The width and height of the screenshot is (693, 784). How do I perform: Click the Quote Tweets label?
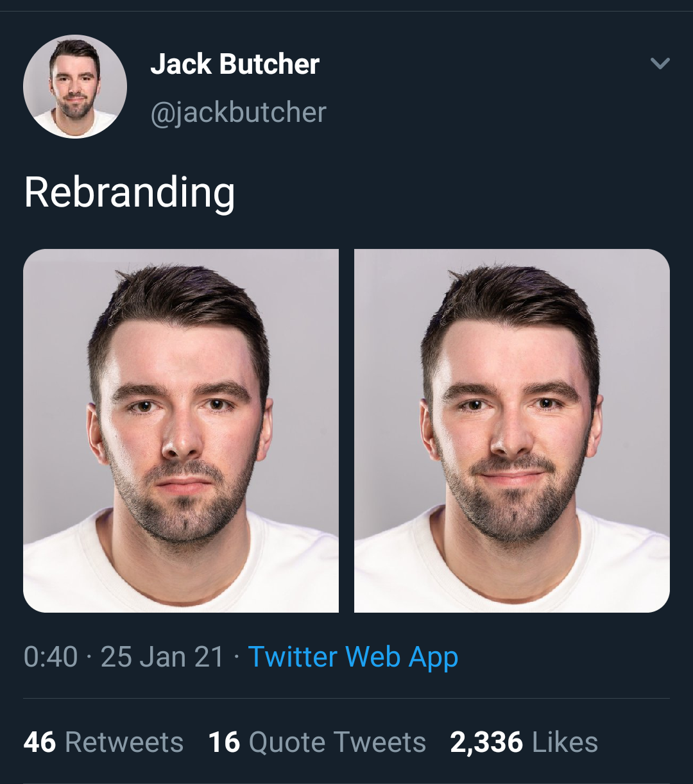click(x=338, y=743)
